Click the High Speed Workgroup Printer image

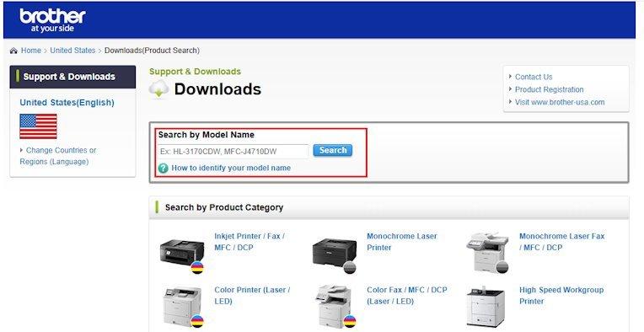tap(486, 307)
